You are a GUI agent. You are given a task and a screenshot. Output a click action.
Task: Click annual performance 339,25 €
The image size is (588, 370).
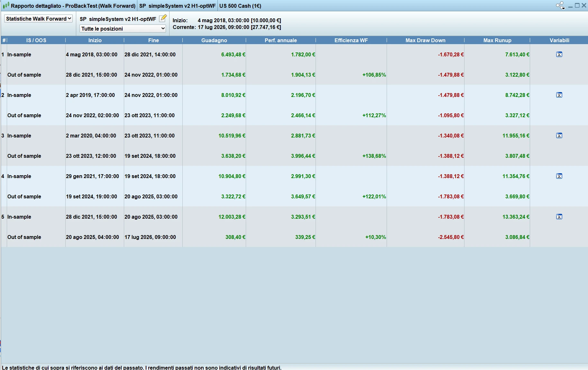tap(305, 237)
